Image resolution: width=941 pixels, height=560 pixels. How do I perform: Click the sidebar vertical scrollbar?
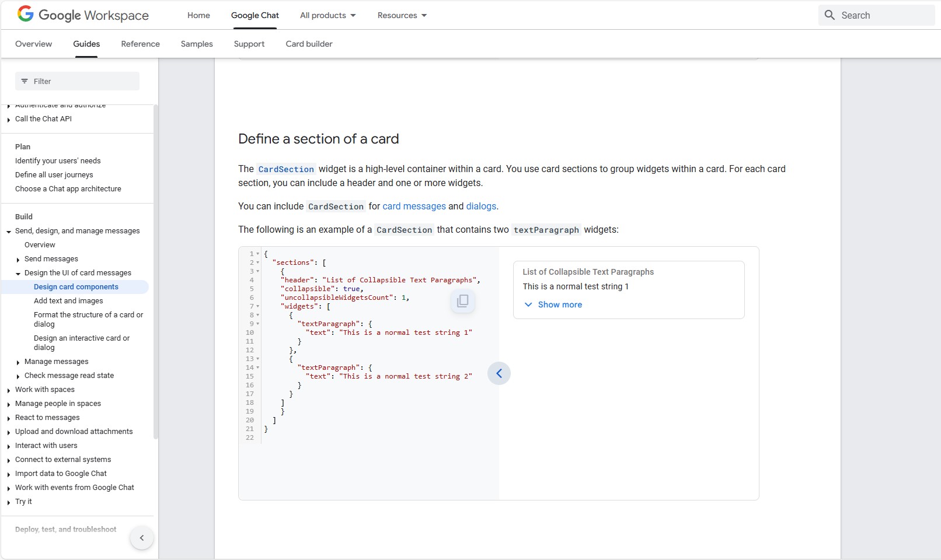pos(156,271)
